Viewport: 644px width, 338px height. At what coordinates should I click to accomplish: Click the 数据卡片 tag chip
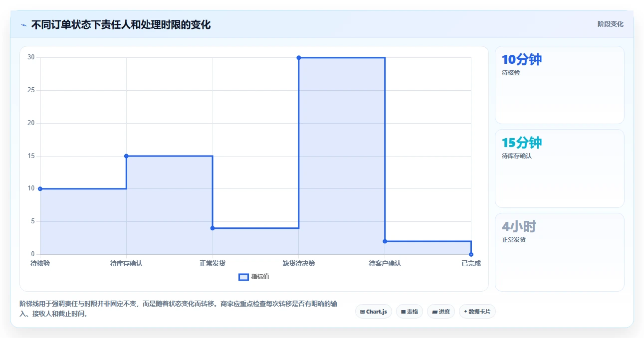coord(477,312)
